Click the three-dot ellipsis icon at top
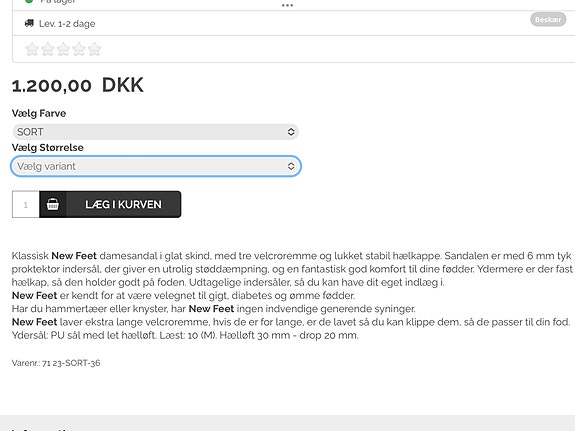 287,5
